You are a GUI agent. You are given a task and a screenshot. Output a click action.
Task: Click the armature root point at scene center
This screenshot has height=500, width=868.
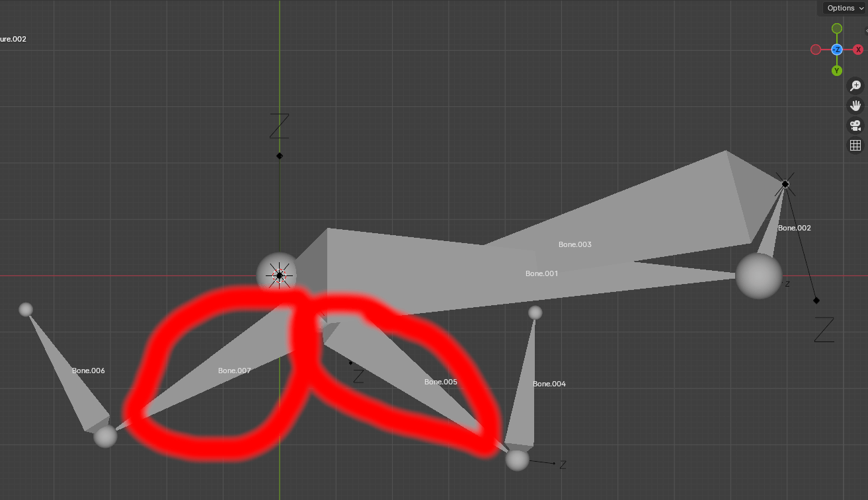278,274
